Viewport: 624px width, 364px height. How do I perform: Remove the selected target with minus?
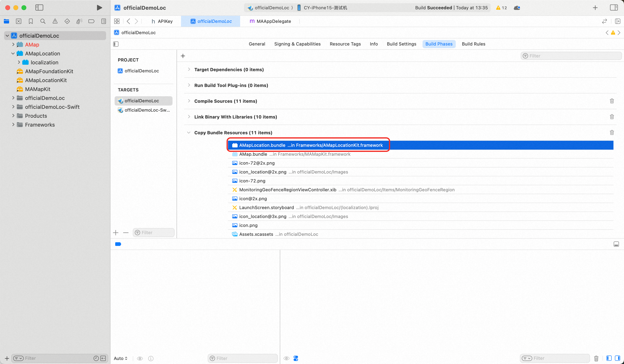point(126,233)
